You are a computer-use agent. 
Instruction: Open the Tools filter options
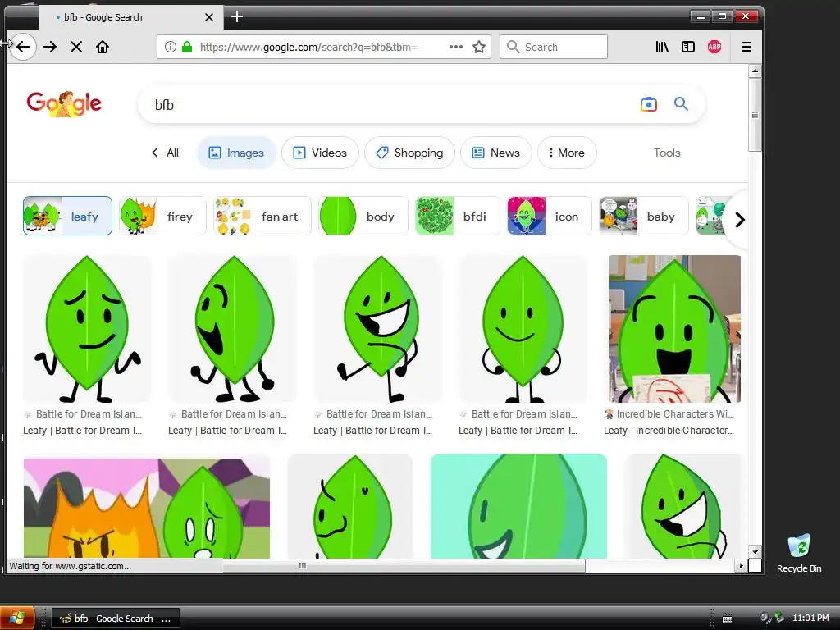tap(667, 153)
